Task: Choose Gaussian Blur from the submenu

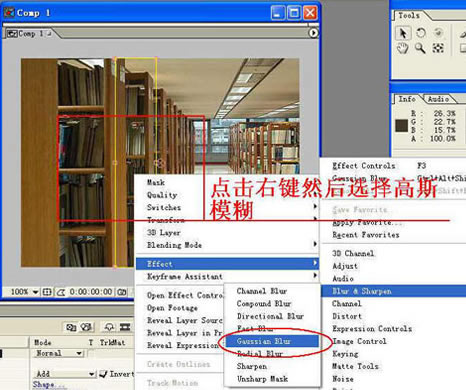Action: (x=272, y=341)
